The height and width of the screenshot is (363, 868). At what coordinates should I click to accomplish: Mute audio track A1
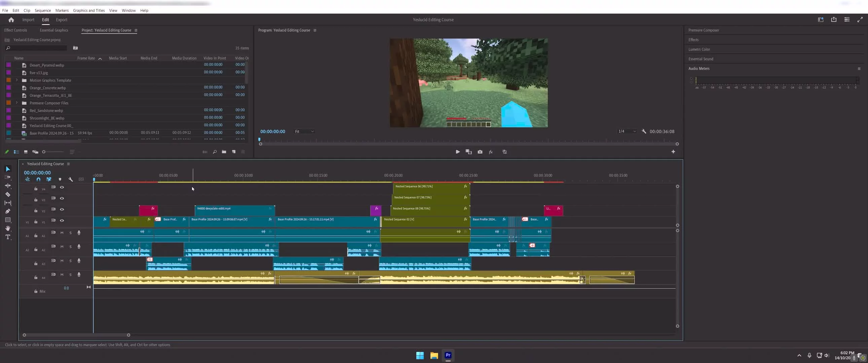pos(62,233)
